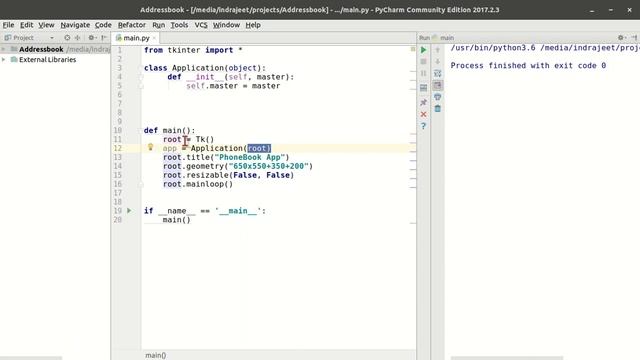This screenshot has width=640, height=360.
Task: Click the /usr/bin/python3.6 command line
Action: point(545,48)
